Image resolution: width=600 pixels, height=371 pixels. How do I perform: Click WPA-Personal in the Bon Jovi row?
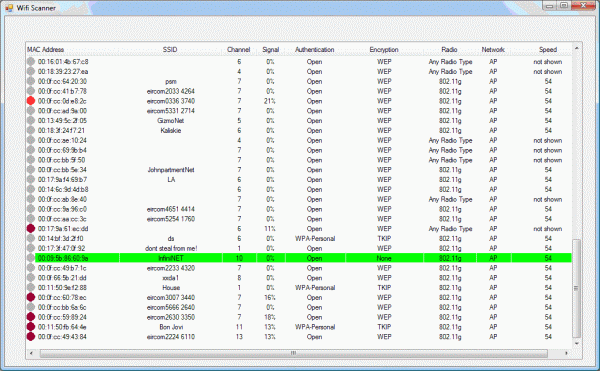[x=315, y=327]
